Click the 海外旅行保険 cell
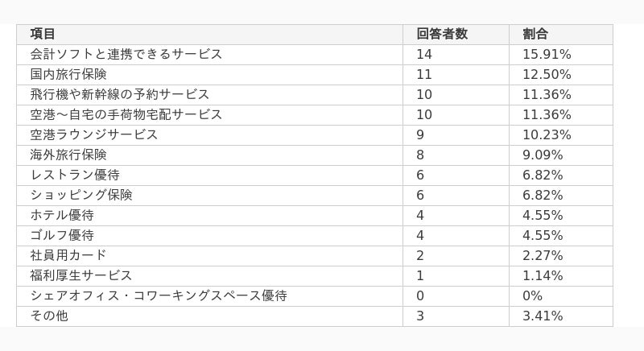This screenshot has height=351, width=644. (209, 155)
